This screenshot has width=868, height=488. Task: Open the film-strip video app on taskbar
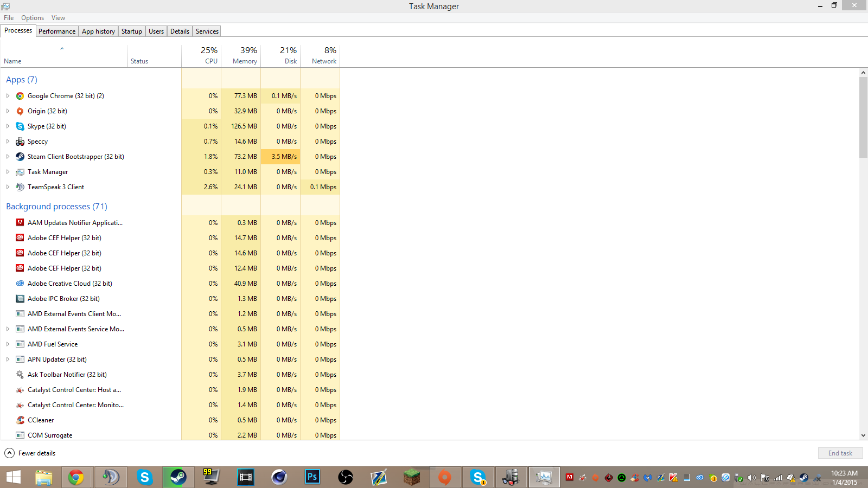(x=246, y=477)
